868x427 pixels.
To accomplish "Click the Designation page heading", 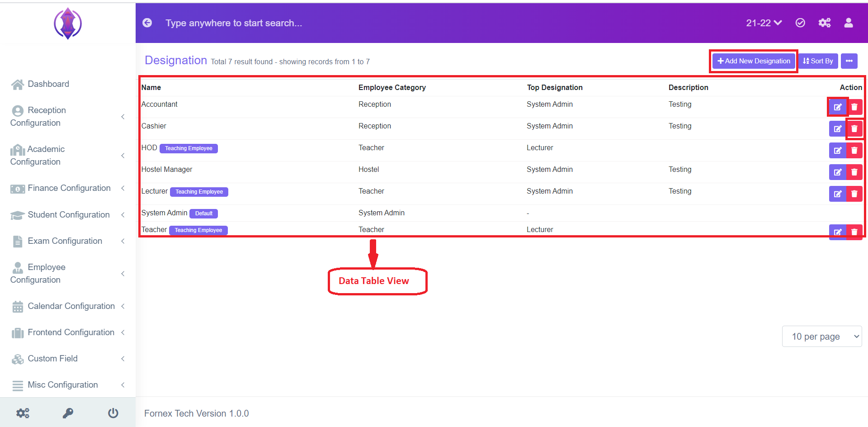I will point(176,60).
